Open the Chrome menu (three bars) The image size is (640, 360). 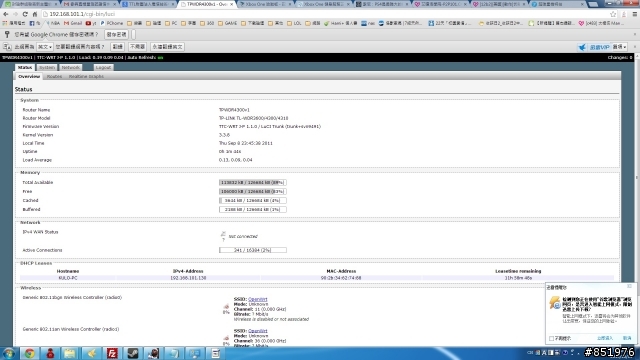635,14
